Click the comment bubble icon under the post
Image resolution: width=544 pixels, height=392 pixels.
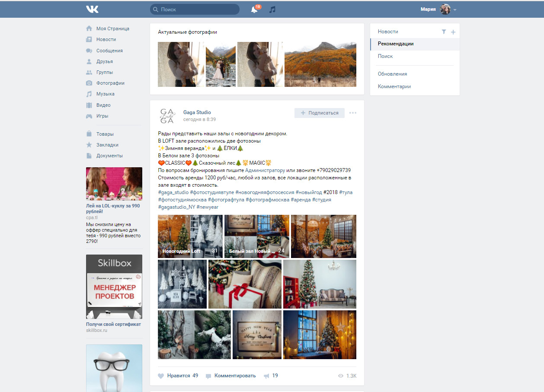pos(208,376)
